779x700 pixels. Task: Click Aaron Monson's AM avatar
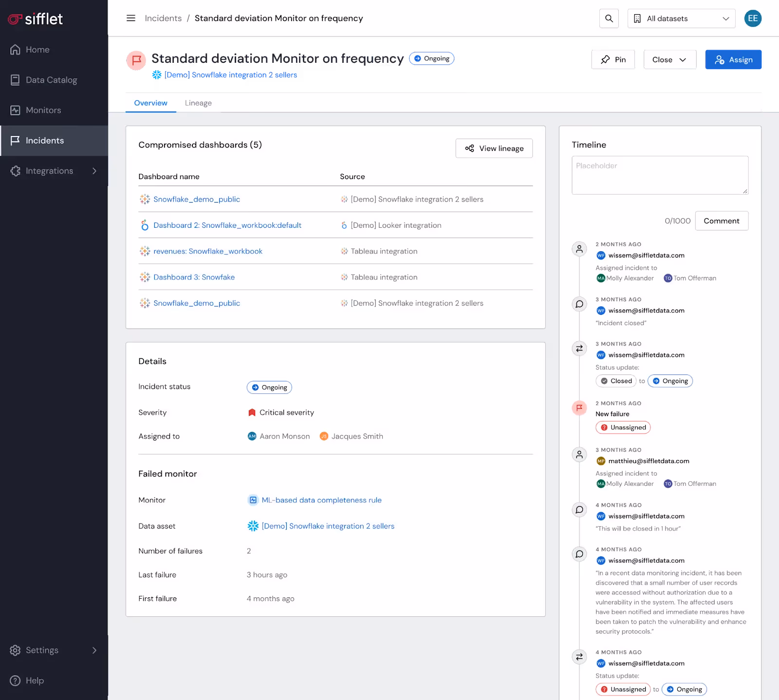pyautogui.click(x=252, y=436)
